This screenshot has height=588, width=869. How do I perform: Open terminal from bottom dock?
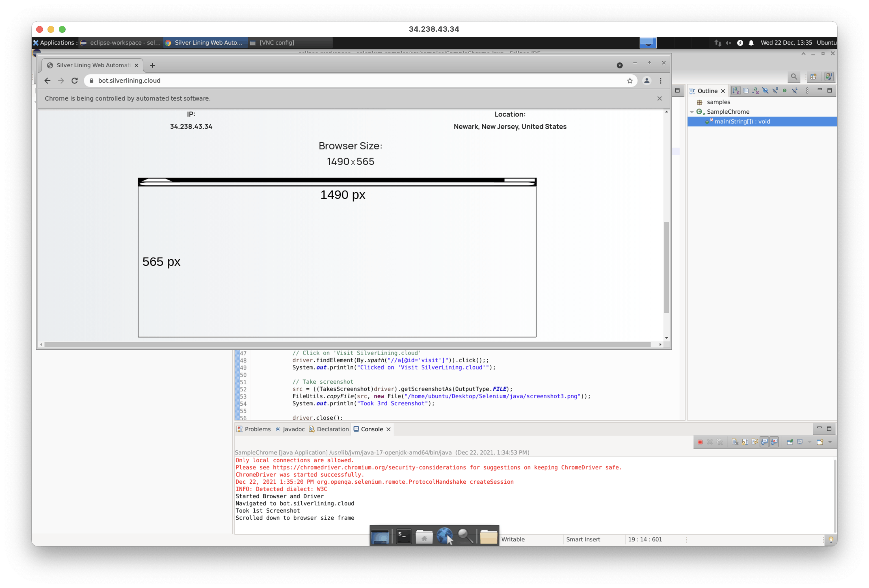404,537
